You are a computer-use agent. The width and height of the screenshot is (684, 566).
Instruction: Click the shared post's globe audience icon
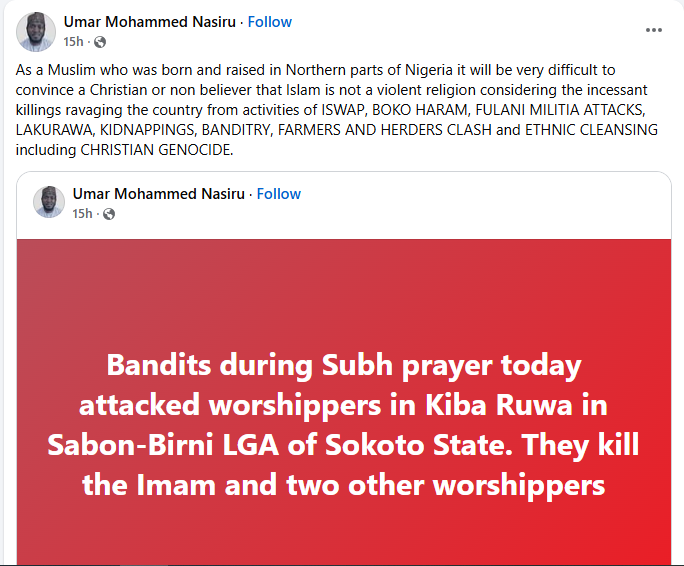[x=109, y=214]
